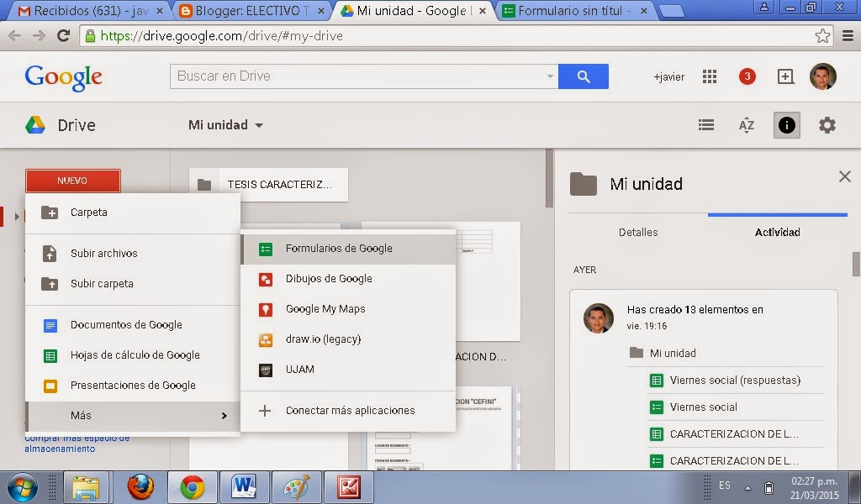Open Drive settings with the gear icon

(827, 124)
